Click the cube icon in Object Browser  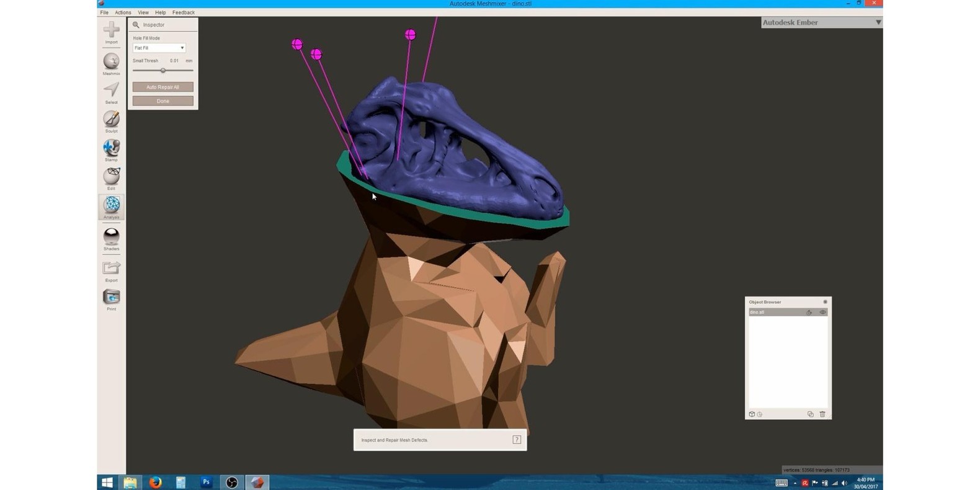coord(752,414)
